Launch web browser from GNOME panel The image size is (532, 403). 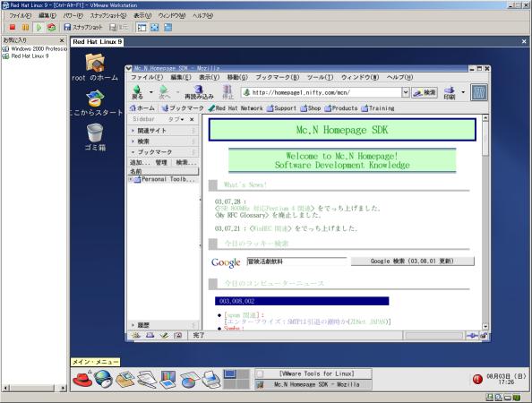[x=104, y=379]
